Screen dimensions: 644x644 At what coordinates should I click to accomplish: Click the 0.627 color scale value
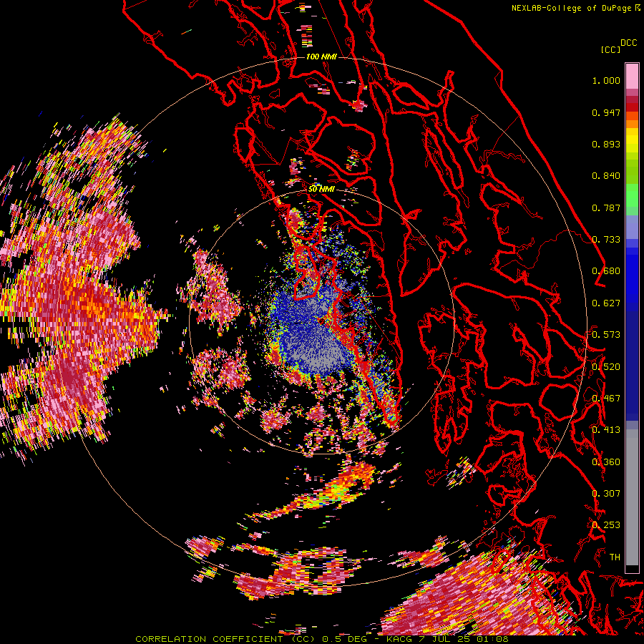point(606,303)
